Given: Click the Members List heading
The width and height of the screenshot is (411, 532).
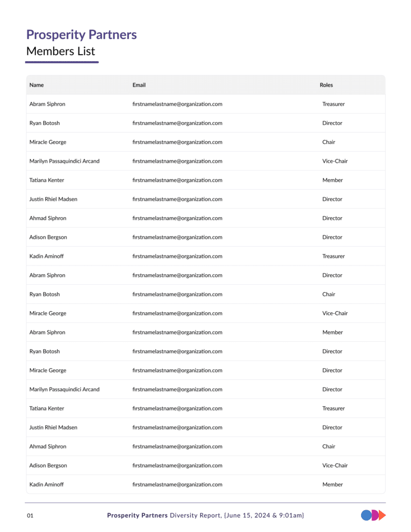Looking at the screenshot, I should tap(61, 51).
